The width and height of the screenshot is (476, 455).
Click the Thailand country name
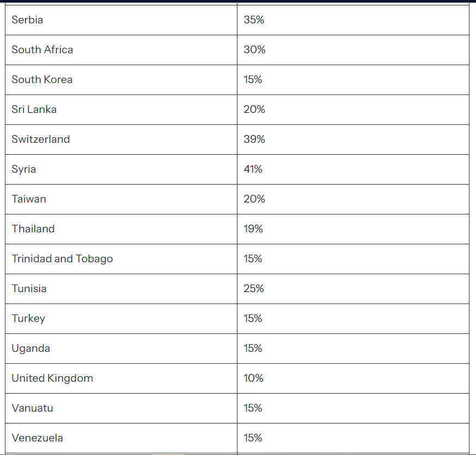pos(33,229)
